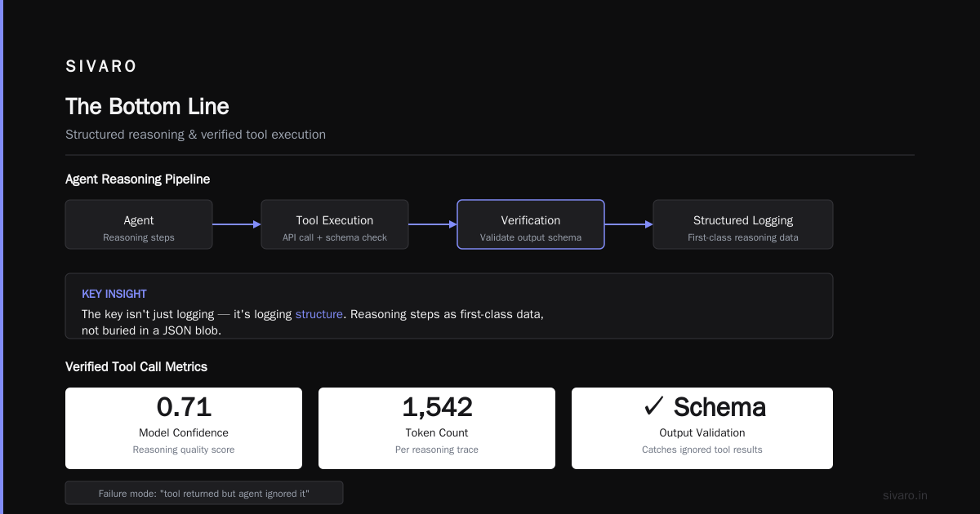Click the failure mode note box
Screen dimensions: 980x514
coord(204,493)
